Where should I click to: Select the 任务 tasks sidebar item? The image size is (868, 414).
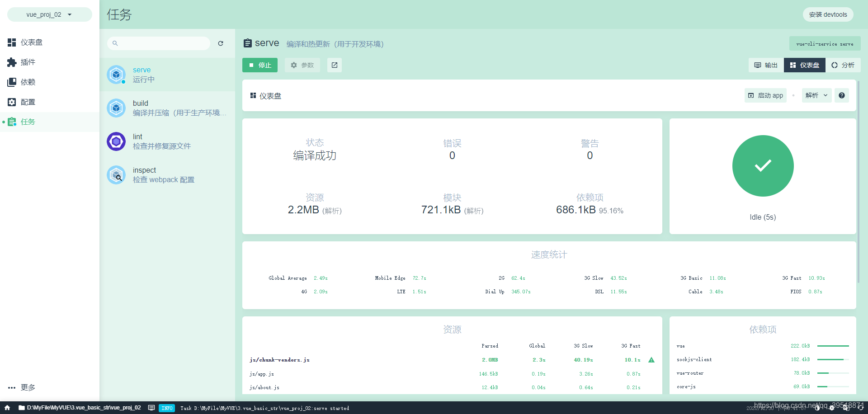[28, 122]
